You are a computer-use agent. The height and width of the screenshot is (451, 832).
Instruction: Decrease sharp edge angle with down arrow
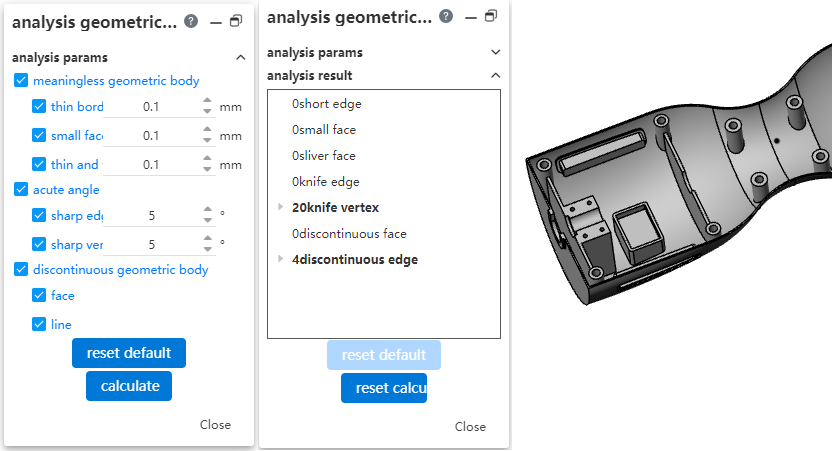point(207,221)
